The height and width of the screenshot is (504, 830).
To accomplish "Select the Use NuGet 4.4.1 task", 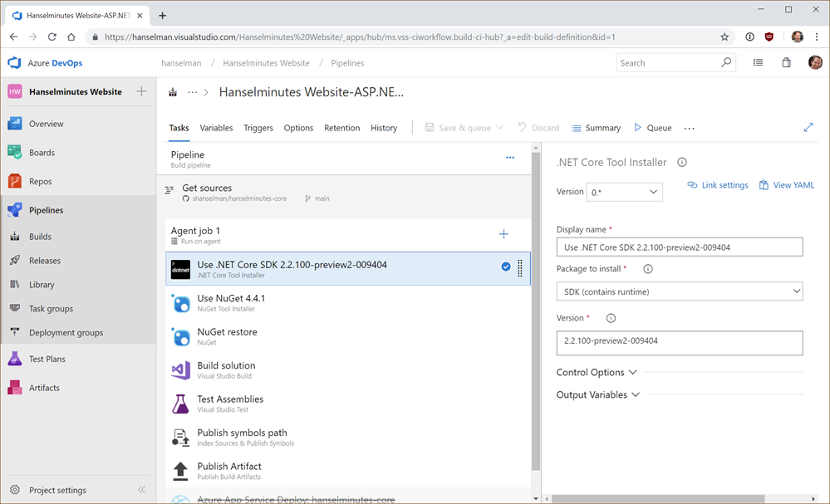I will 348,303.
